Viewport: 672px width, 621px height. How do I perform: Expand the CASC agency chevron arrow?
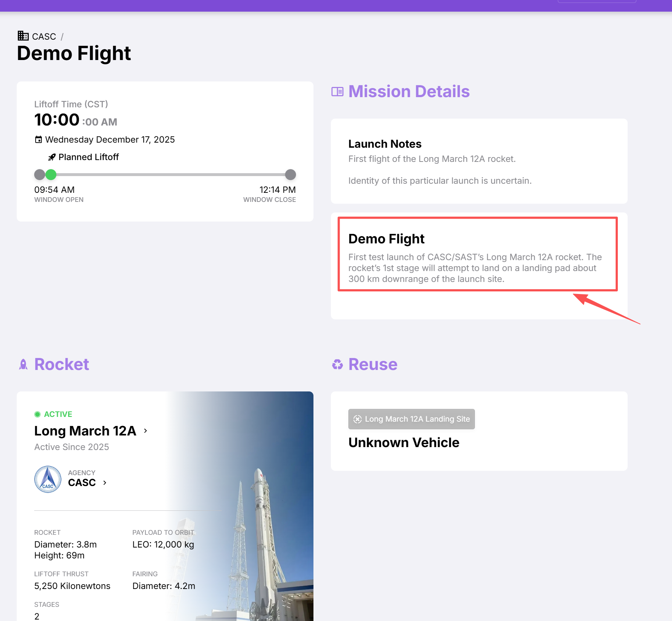point(105,483)
